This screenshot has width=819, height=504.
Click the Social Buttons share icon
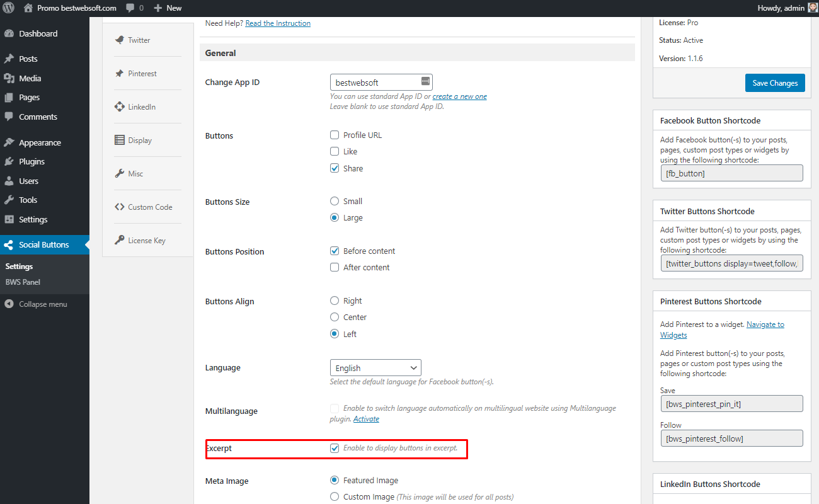click(x=9, y=244)
